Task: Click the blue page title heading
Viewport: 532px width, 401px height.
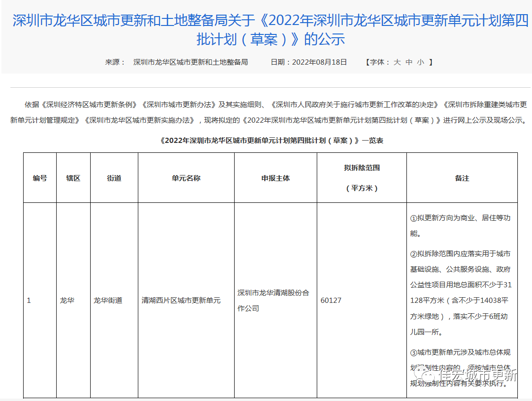Action: coord(270,30)
